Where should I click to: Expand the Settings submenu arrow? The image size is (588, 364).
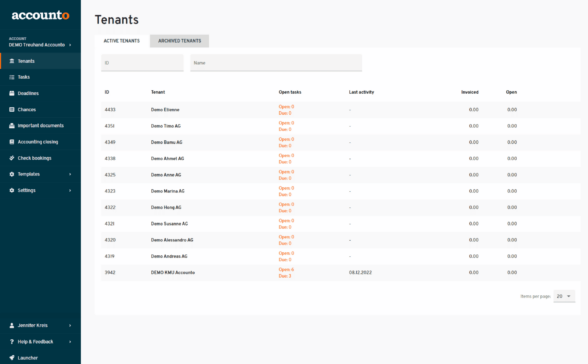70,190
